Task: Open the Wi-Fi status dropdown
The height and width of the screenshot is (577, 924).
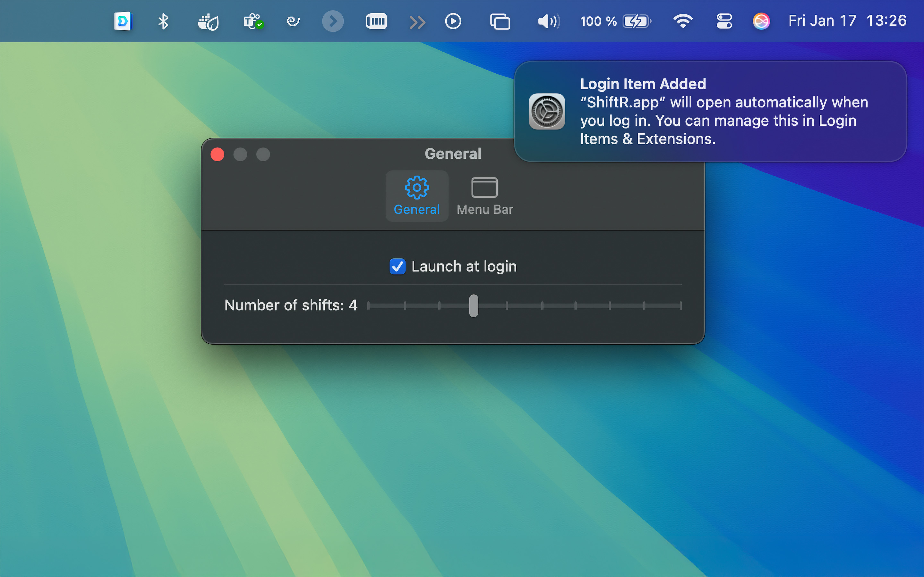Action: coord(683,21)
